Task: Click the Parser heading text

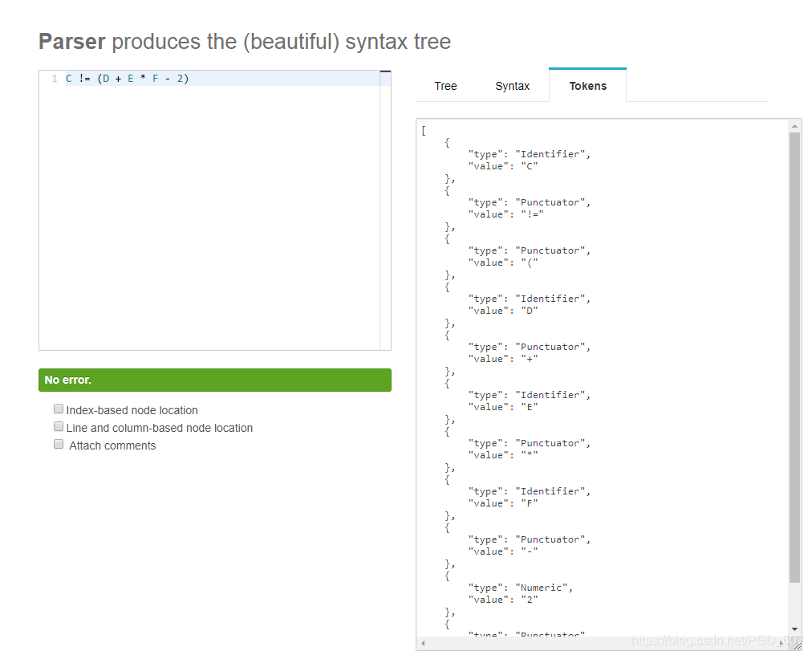Action: click(x=72, y=42)
